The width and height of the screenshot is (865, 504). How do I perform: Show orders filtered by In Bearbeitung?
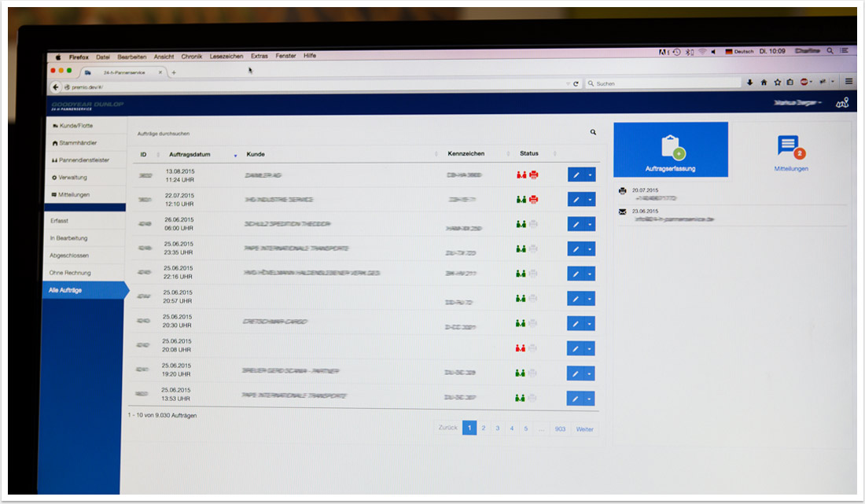(x=69, y=238)
